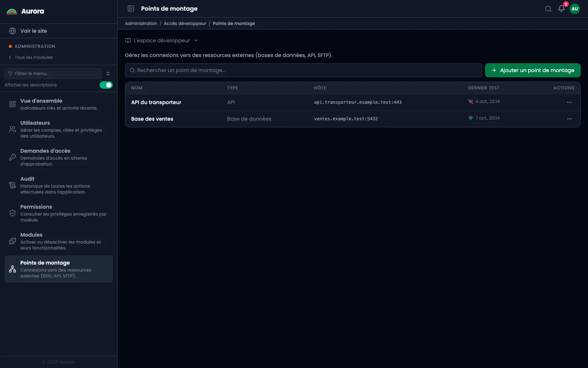Expand the L'espace développeur dropdown
Screen dimensions: 588x368
tap(162, 40)
